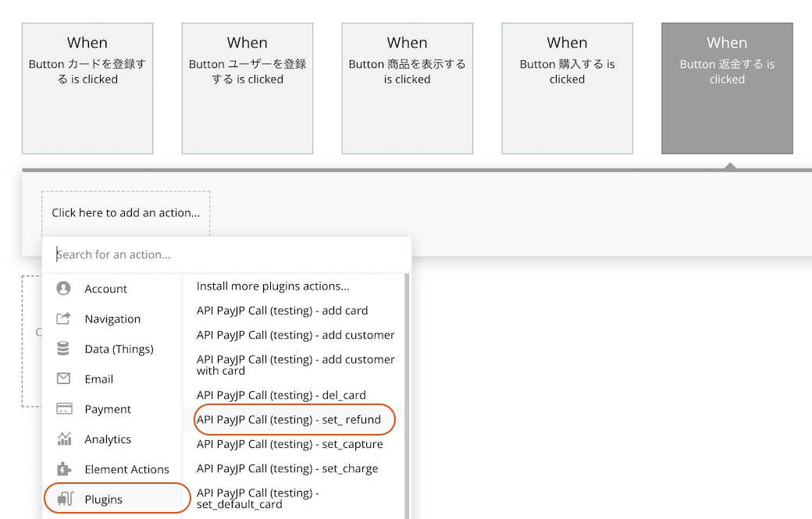
Task: Click the action list vertical scrollbar
Action: (407, 396)
